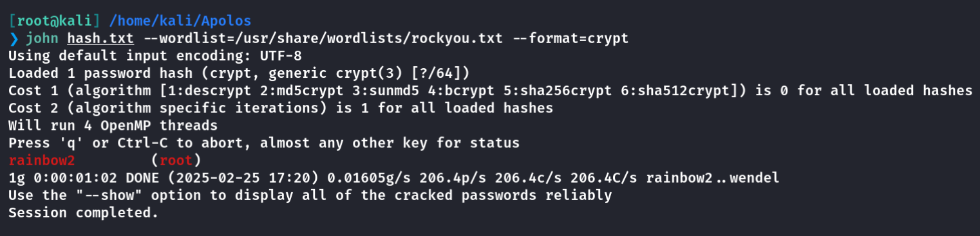The image size is (980, 236).
Task: Click the prompt arrow symbol before john
Action: [x=13, y=39]
